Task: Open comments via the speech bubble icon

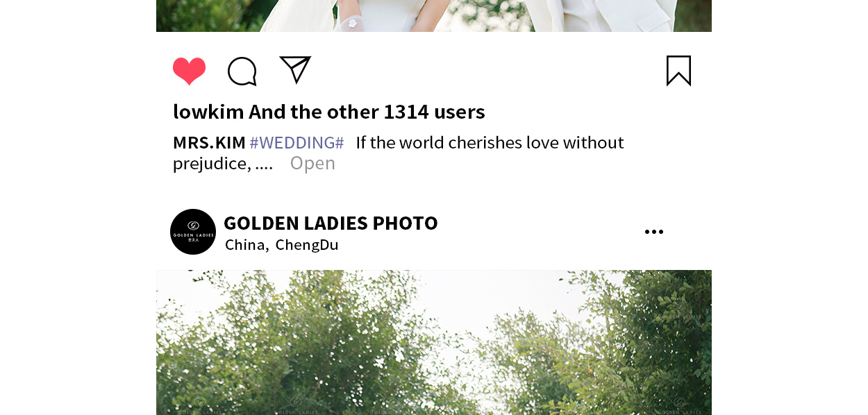Action: [x=242, y=71]
